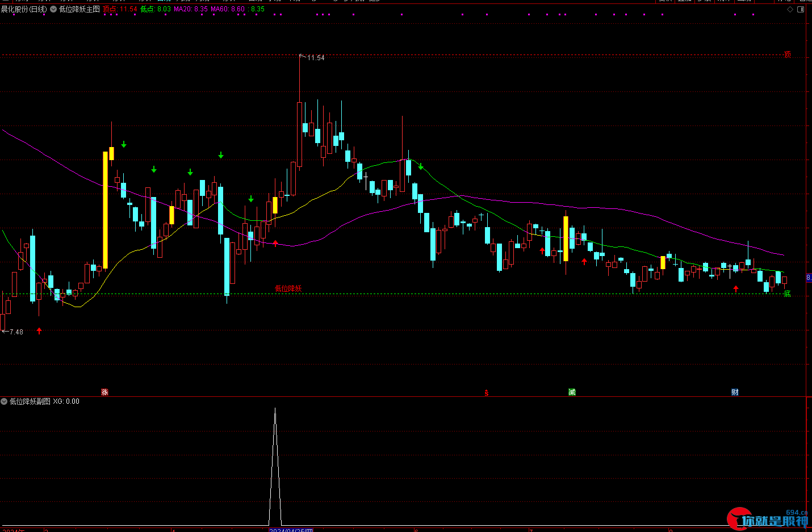This screenshot has width=812, height=532.
Task: Click the 7.48 low price label
Action: click(16, 332)
